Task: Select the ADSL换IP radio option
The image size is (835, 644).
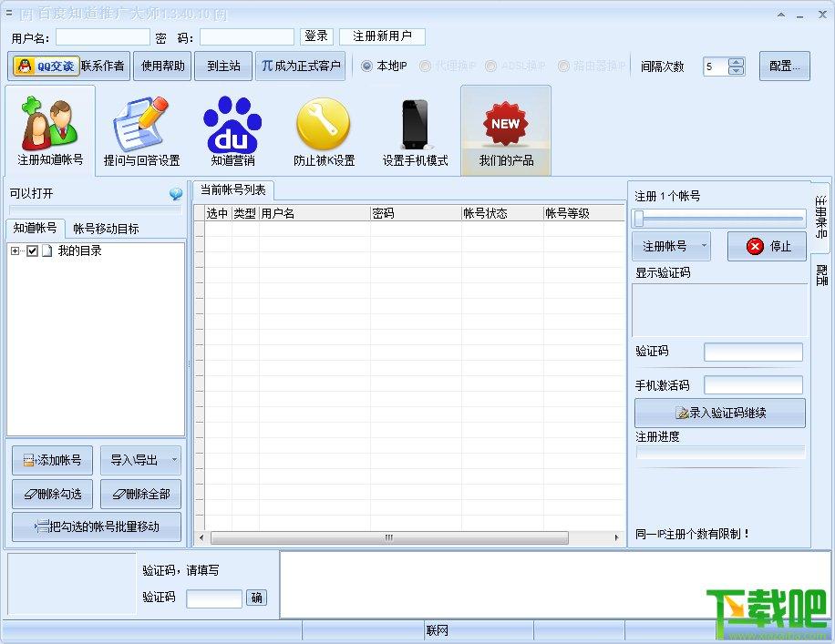Action: pos(491,66)
